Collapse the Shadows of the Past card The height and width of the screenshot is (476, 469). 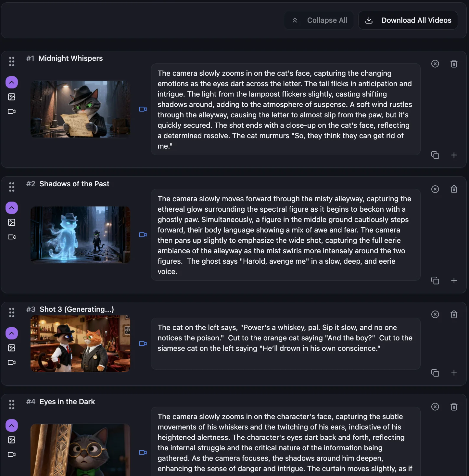[12, 208]
